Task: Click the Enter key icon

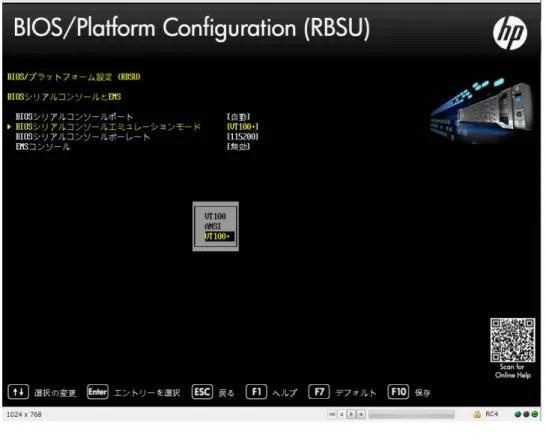Action: [x=98, y=392]
